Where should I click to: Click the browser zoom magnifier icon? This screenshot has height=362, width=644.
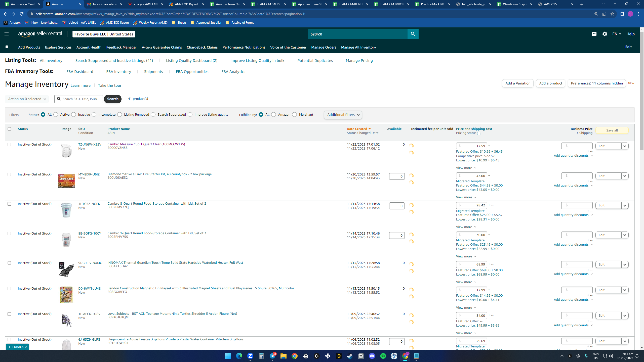596,14
